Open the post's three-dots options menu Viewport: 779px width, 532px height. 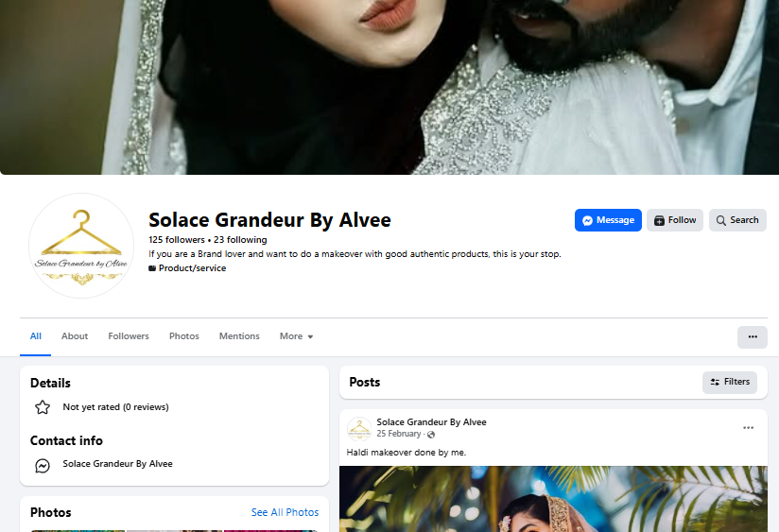pos(748,428)
